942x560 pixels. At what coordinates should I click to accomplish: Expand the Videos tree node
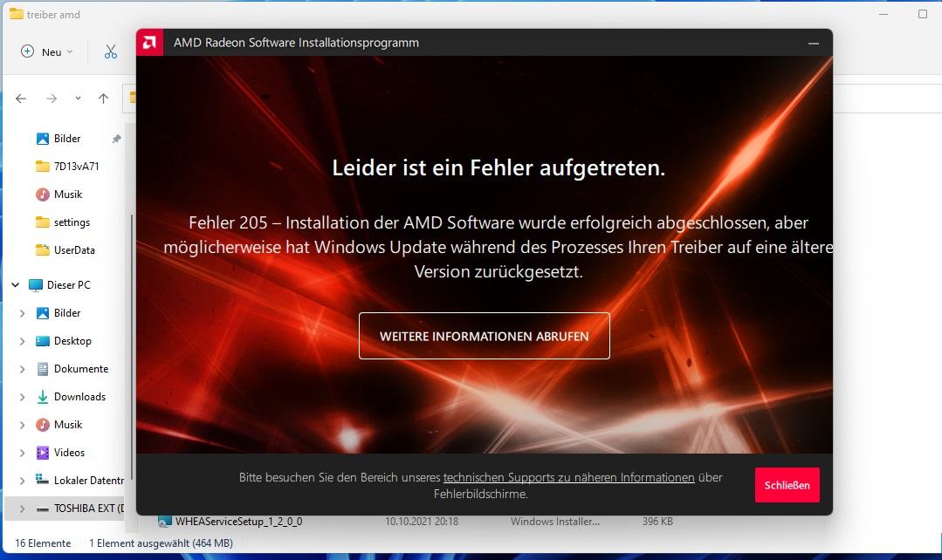click(x=22, y=453)
